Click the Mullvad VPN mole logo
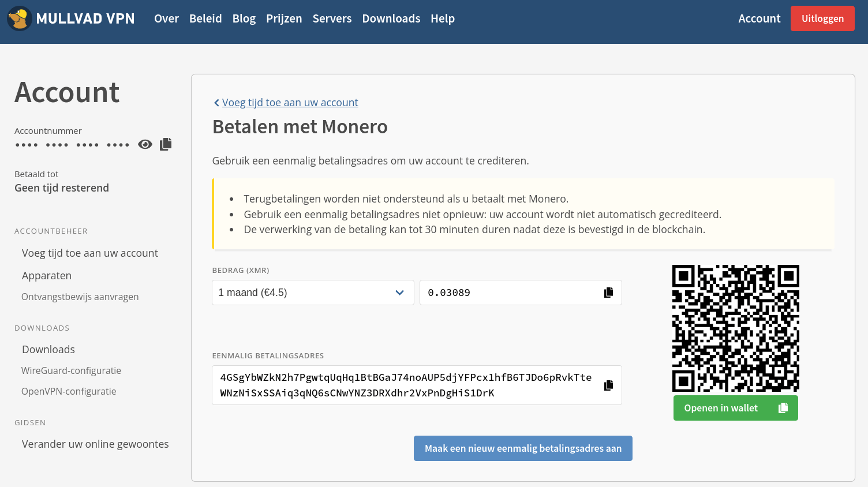This screenshot has height=487, width=868. click(19, 18)
